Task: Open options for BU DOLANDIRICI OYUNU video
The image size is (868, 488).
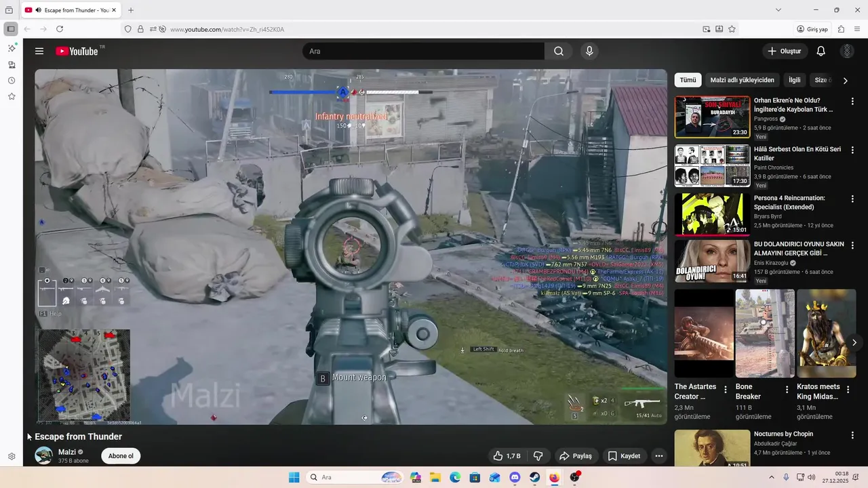Action: [x=852, y=245]
